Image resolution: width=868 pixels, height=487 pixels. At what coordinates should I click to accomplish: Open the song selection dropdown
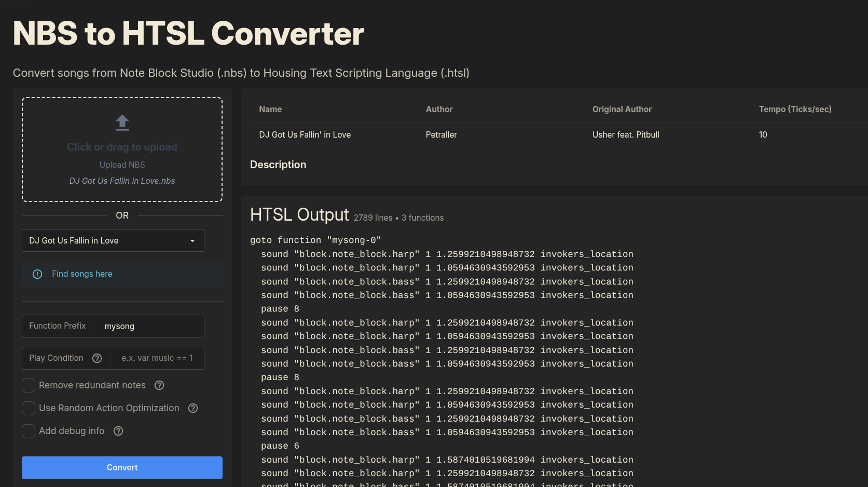113,240
